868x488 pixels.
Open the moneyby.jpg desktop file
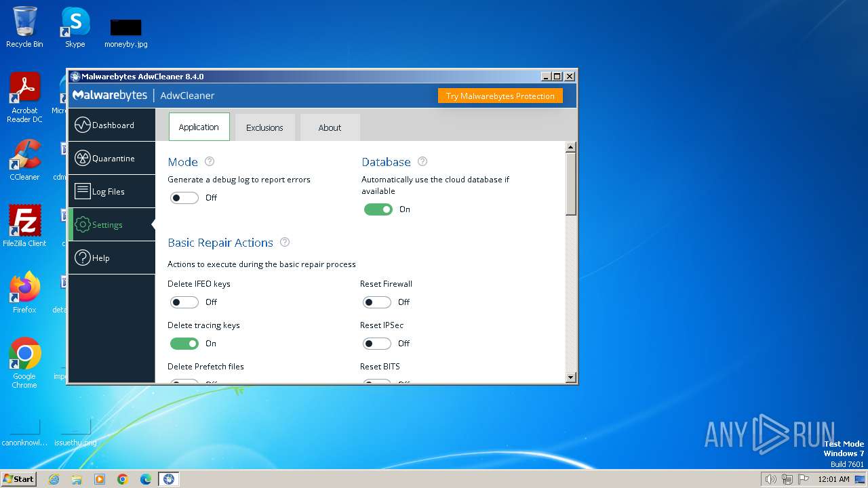[x=126, y=33]
